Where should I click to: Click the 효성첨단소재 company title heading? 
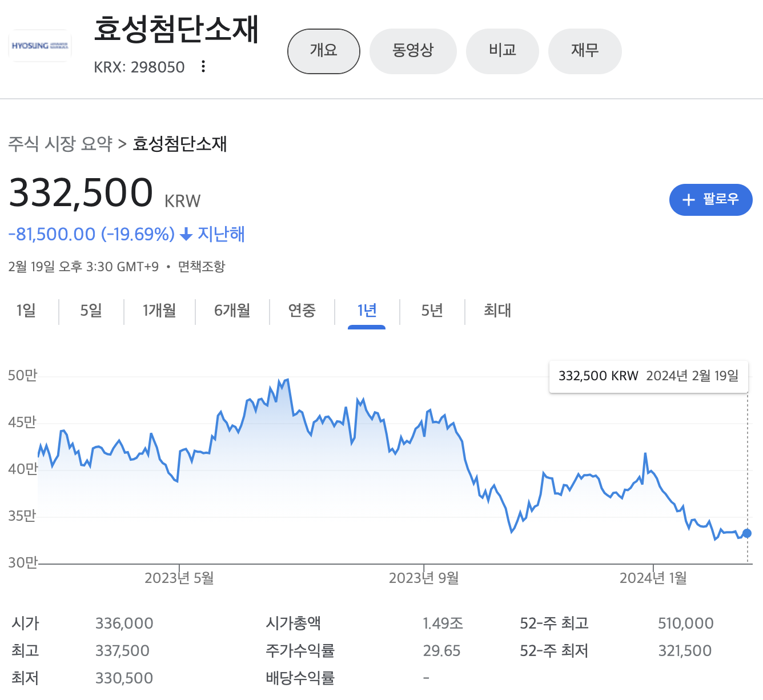tap(176, 29)
